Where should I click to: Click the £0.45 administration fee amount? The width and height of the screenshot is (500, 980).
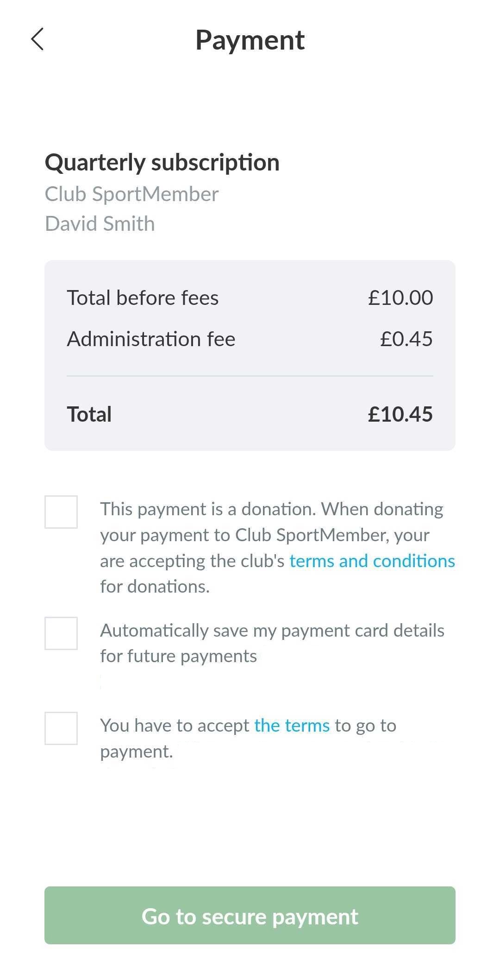pos(406,339)
